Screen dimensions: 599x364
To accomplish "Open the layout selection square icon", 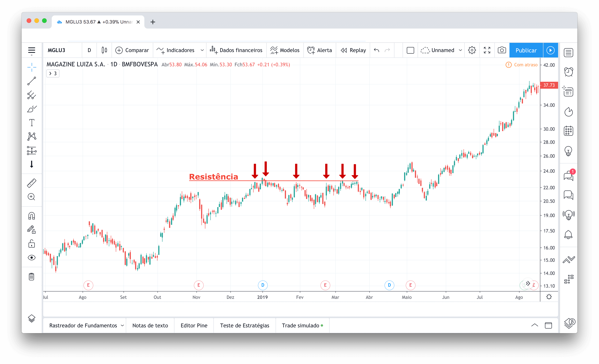I will point(410,50).
